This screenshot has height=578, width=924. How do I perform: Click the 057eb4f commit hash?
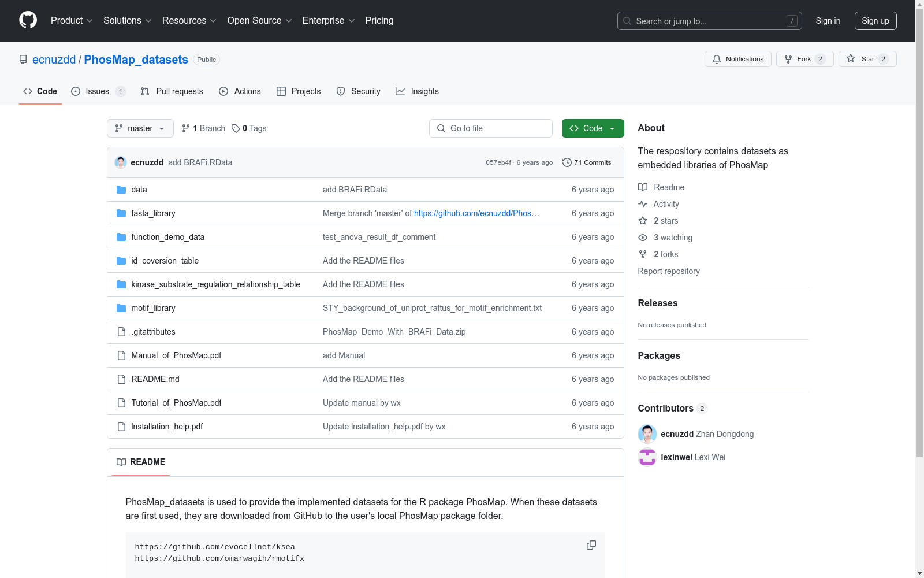click(498, 162)
